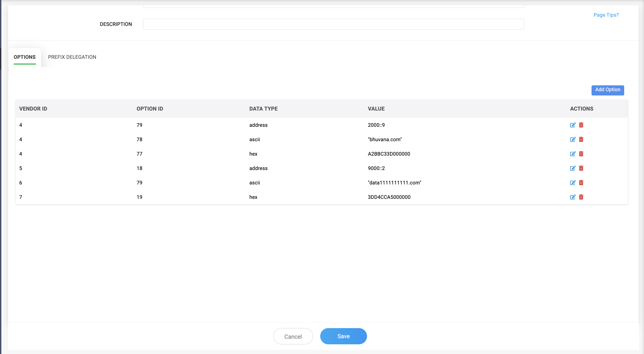The width and height of the screenshot is (644, 354).
Task: Delete the 3DD4CCA5000000 hex option
Action: click(x=581, y=197)
